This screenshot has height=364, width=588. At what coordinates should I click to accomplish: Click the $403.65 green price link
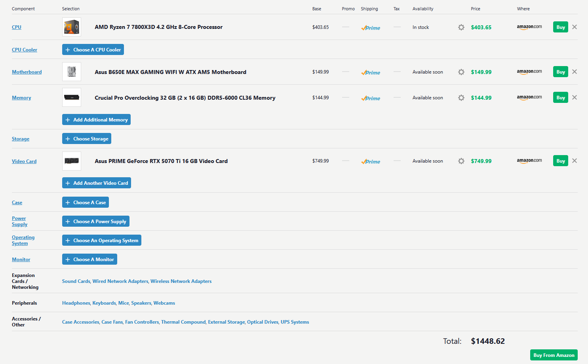coord(481,27)
